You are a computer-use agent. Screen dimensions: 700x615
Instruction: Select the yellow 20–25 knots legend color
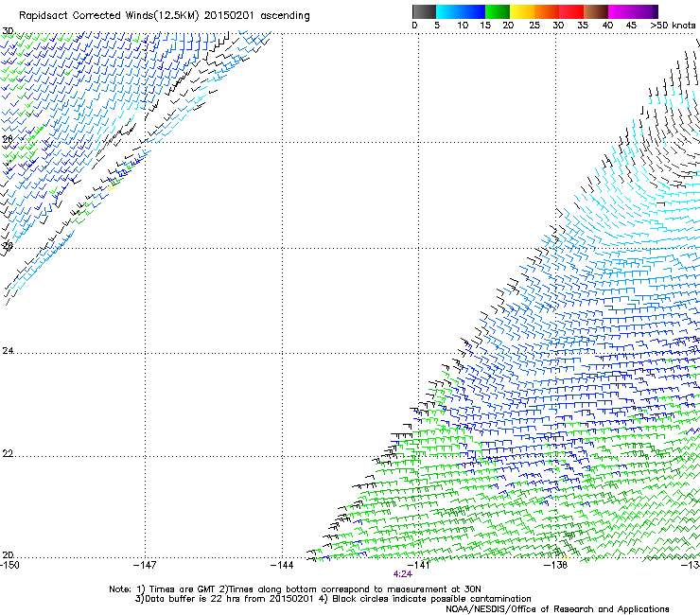(522, 11)
